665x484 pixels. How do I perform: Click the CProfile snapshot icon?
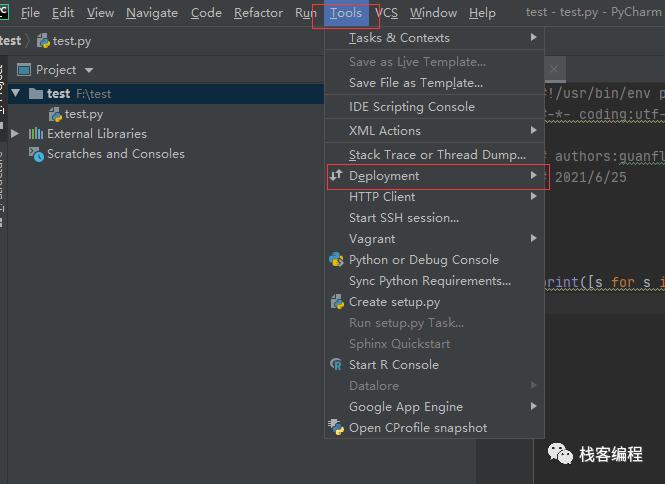click(x=336, y=427)
